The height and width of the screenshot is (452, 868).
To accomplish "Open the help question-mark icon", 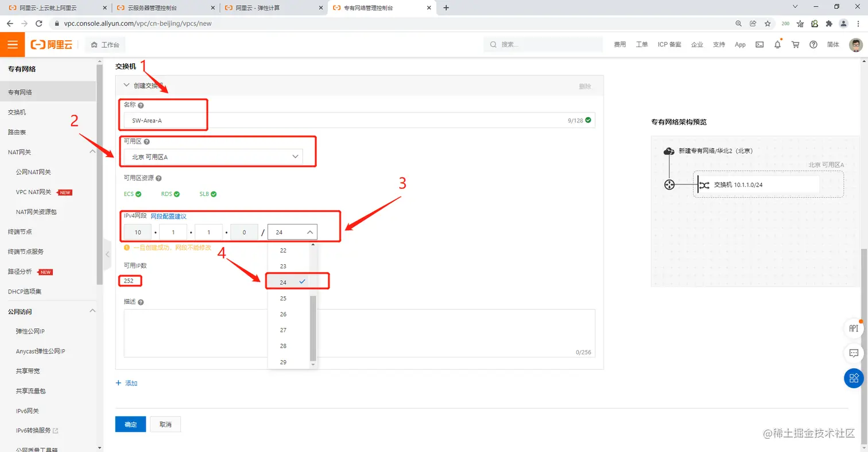I will pos(813,45).
